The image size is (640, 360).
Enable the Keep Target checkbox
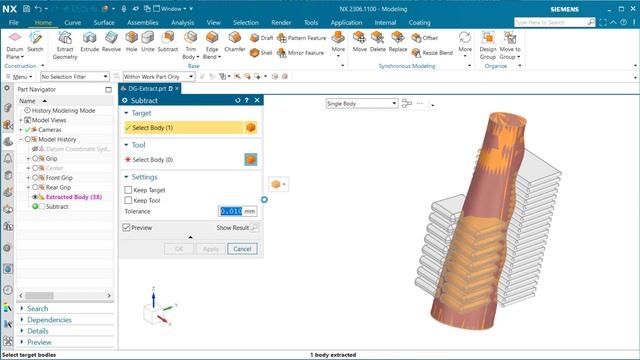(128, 190)
